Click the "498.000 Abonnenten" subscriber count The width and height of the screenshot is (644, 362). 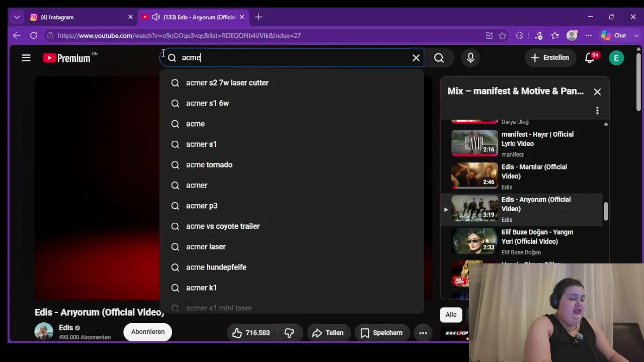(85, 337)
